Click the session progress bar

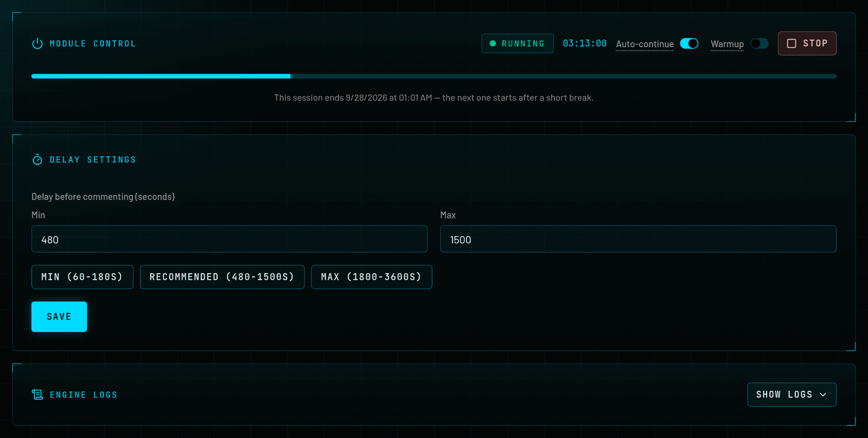pos(434,76)
